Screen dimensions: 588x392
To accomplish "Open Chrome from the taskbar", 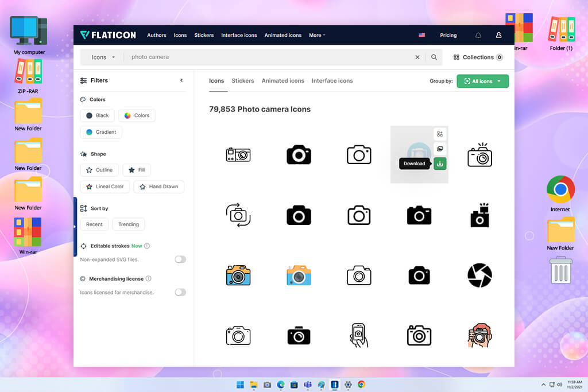I will pos(362,385).
